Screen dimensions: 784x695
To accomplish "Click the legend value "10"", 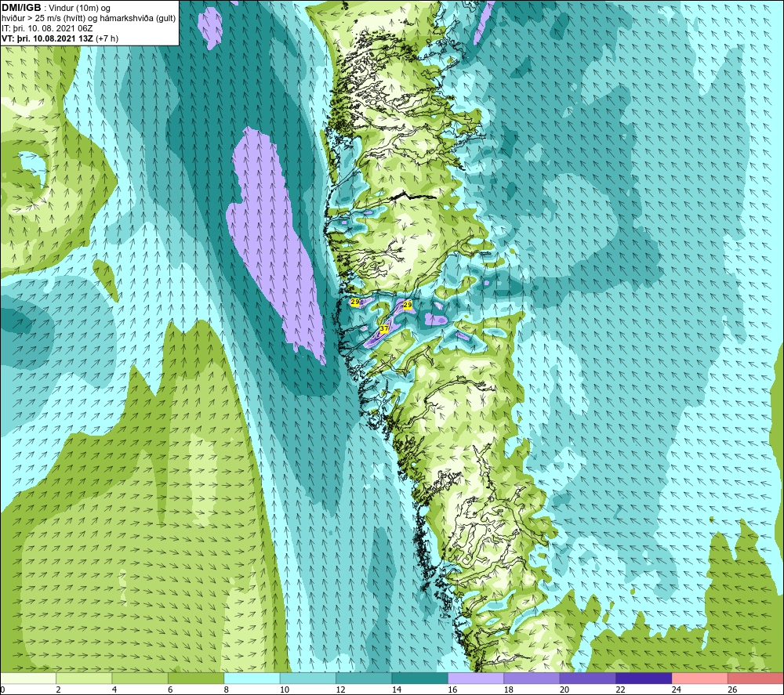I will coord(285,690).
